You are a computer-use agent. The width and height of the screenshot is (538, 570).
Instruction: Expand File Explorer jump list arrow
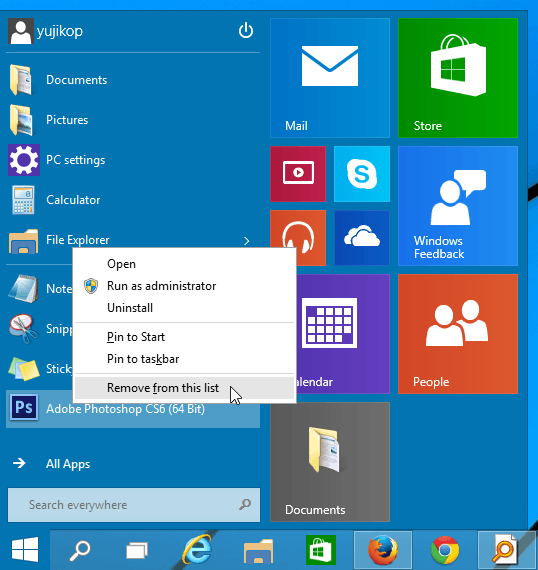coord(247,241)
